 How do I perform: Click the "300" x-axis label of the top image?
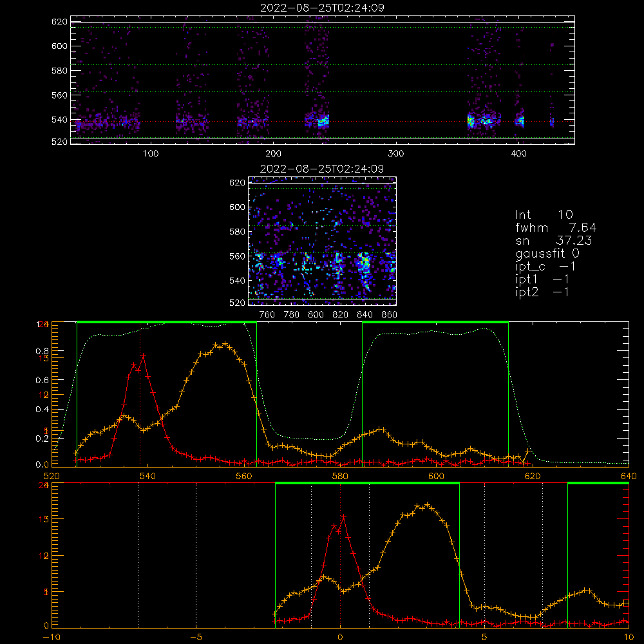(396, 154)
